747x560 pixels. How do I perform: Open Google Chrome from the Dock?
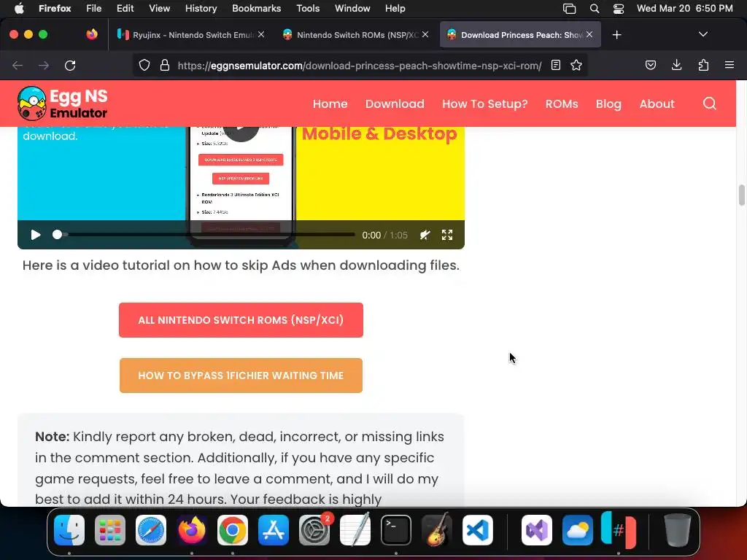[x=233, y=530]
